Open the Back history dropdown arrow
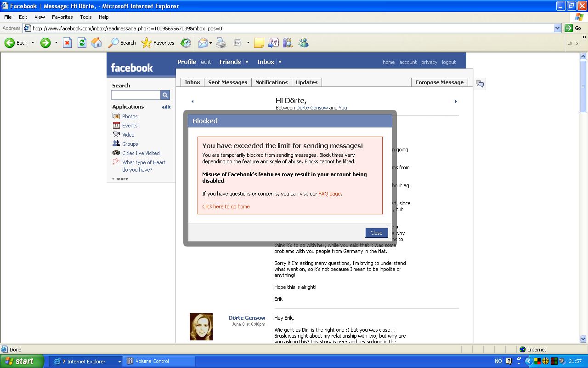Screen dimensions: 588x368 click(x=33, y=43)
